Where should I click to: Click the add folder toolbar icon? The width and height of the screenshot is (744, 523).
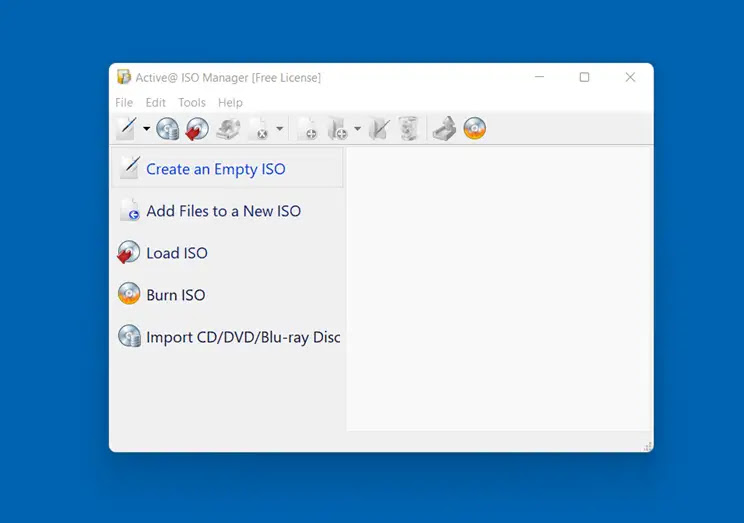point(337,129)
